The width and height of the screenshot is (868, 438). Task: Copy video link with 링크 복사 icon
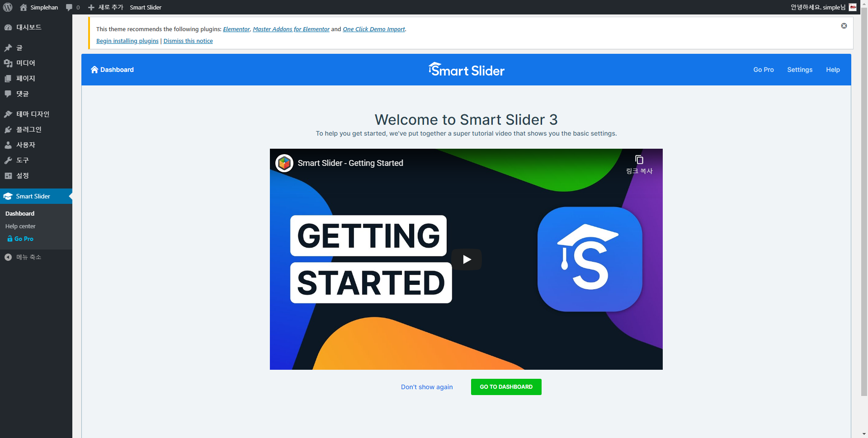pyautogui.click(x=639, y=165)
